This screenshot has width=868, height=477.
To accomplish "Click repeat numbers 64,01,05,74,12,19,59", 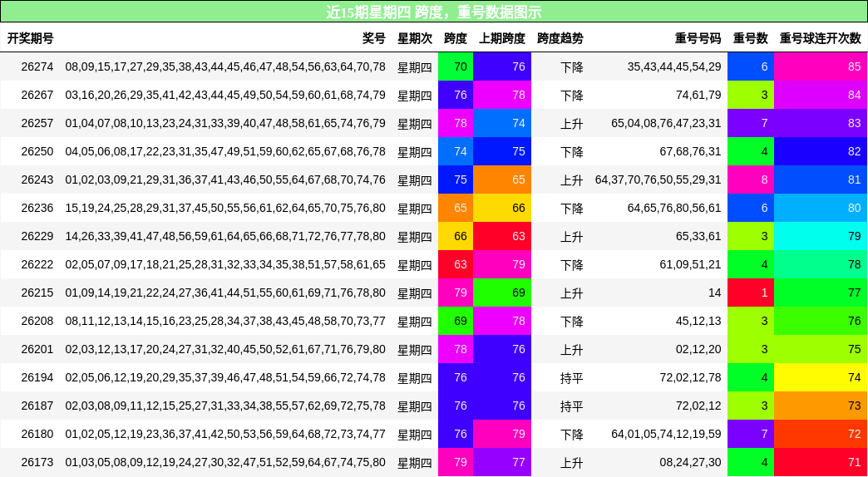I will pyautogui.click(x=667, y=434).
